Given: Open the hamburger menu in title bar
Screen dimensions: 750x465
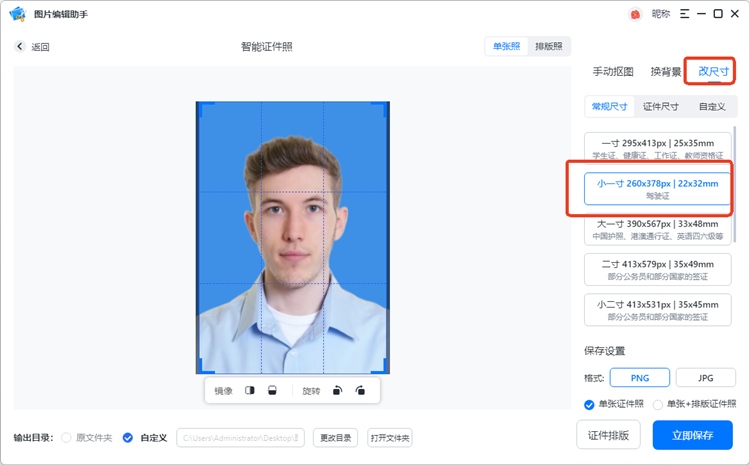Looking at the screenshot, I should tap(684, 14).
